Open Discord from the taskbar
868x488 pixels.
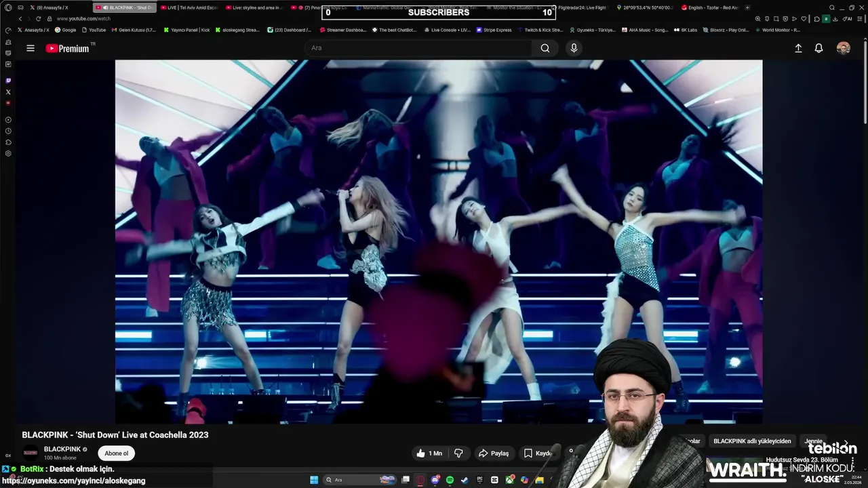point(435,480)
